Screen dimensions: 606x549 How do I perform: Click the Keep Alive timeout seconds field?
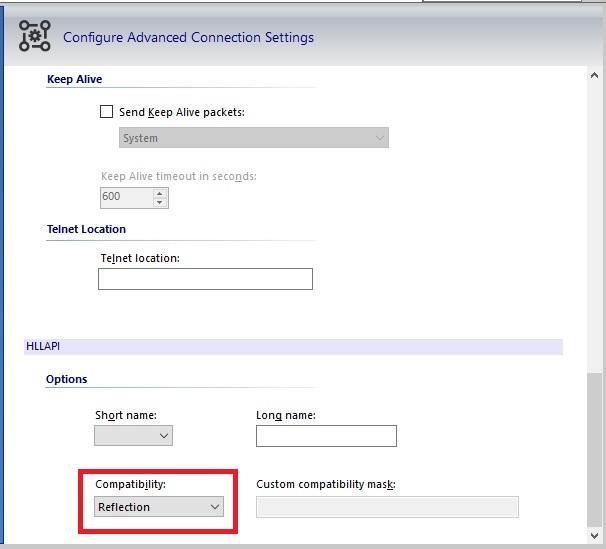coord(125,197)
